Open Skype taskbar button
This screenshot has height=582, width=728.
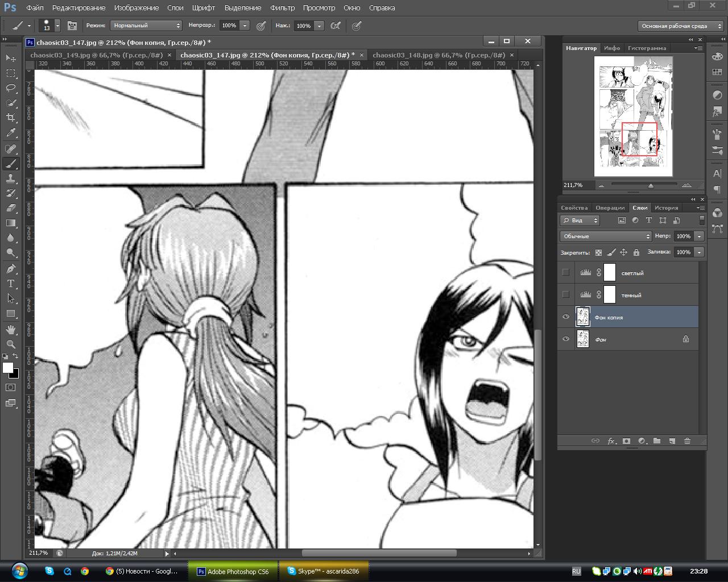(324, 571)
